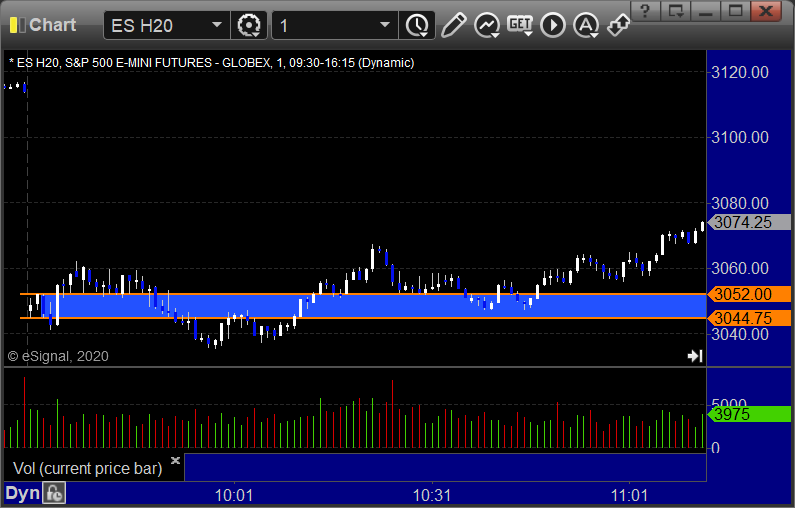Select the 3044.75 orange price marker

[749, 318]
